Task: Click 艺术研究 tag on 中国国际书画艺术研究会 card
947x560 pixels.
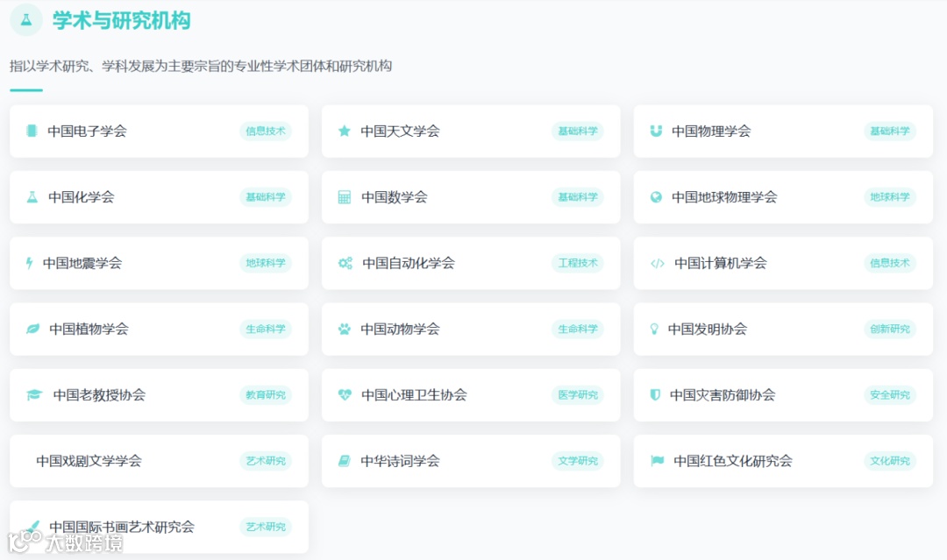Action: [x=266, y=526]
